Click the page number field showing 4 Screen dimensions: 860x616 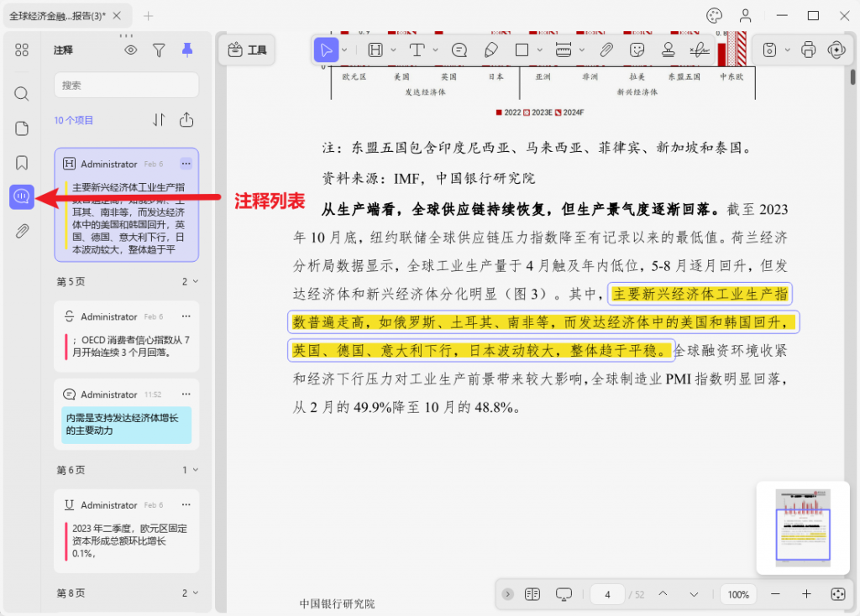(x=608, y=594)
